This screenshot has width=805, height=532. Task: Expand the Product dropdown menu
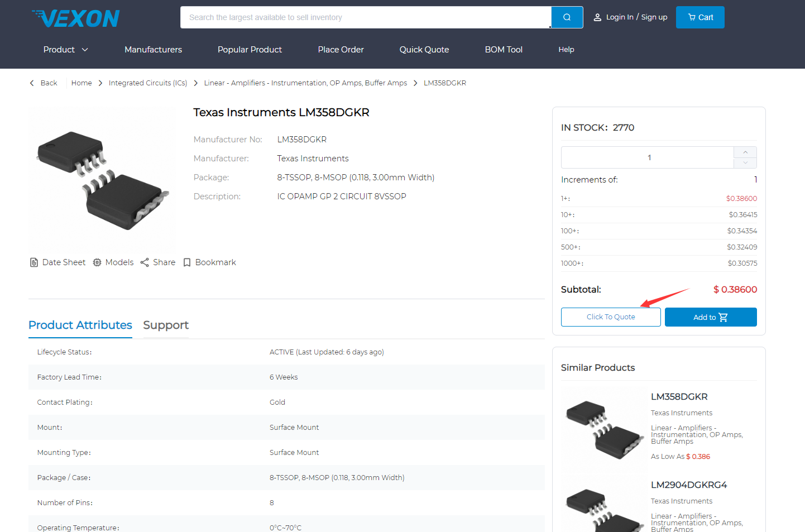click(x=66, y=50)
